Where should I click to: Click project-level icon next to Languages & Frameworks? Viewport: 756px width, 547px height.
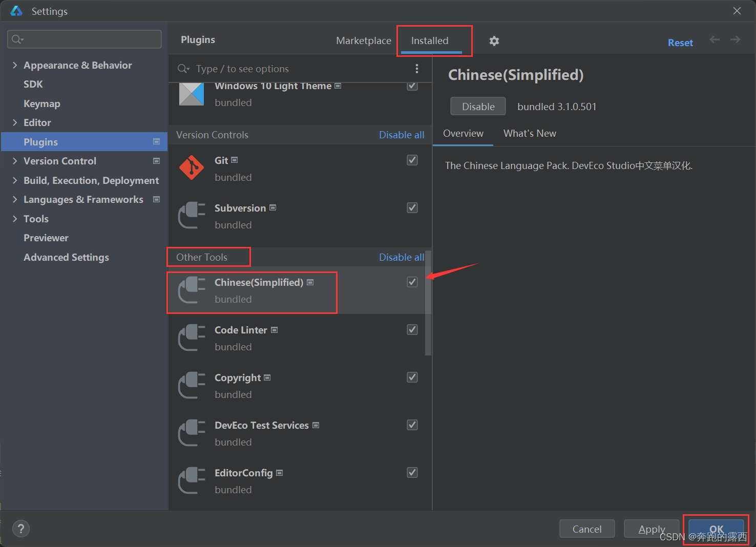(x=157, y=199)
